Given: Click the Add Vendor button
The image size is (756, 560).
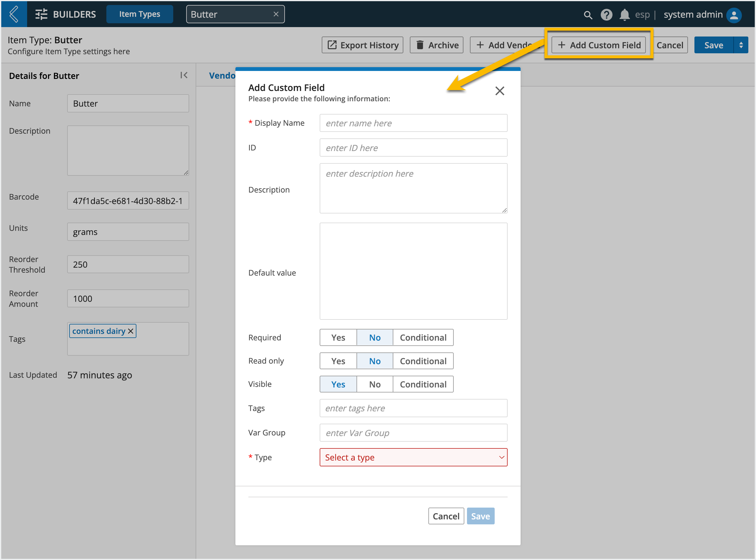Looking at the screenshot, I should (507, 45).
